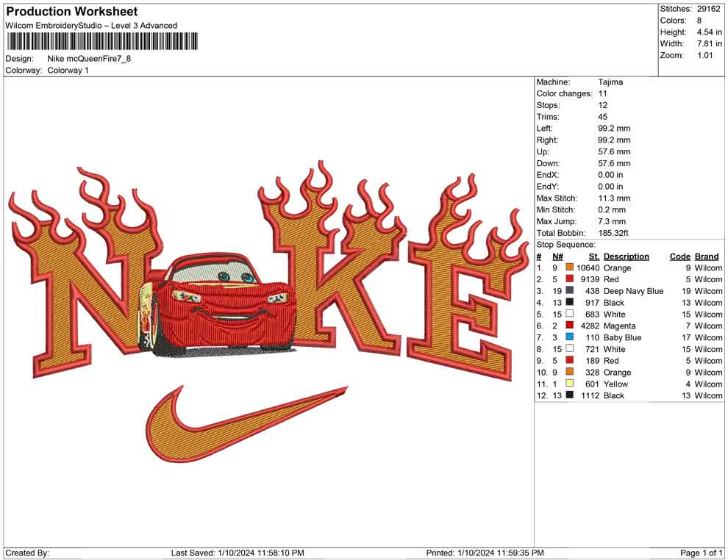728x560 pixels.
Task: Click the Nike swoosh in the design
Action: [246, 425]
